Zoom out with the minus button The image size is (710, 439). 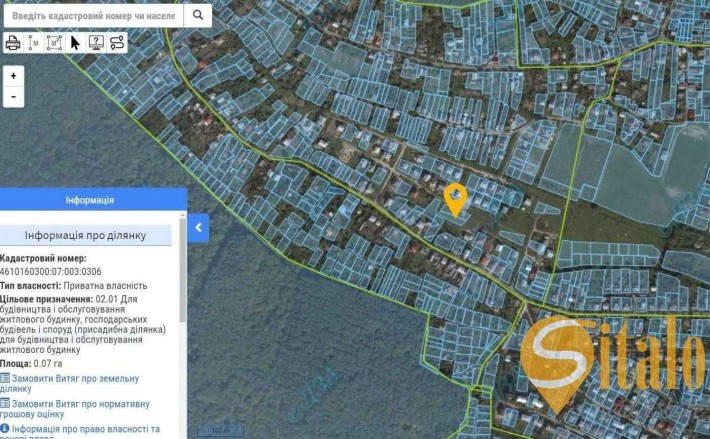coord(14,97)
